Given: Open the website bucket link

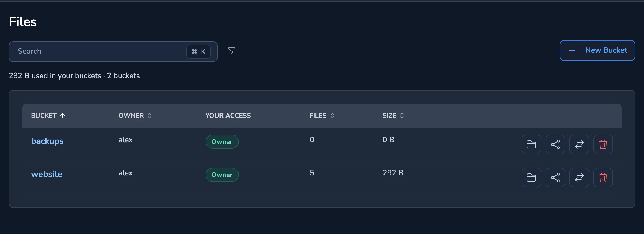Looking at the screenshot, I should 47,174.
